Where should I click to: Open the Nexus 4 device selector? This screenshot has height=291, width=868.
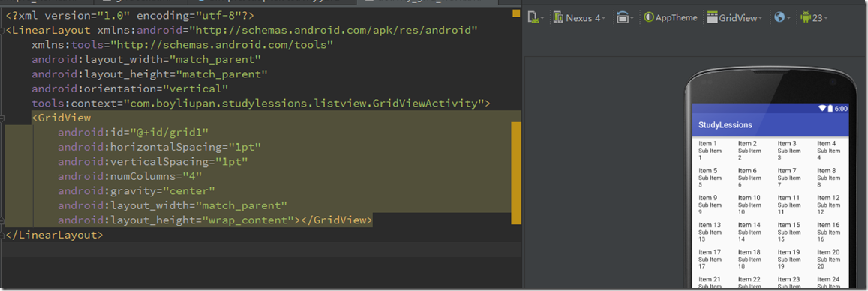[x=579, y=18]
